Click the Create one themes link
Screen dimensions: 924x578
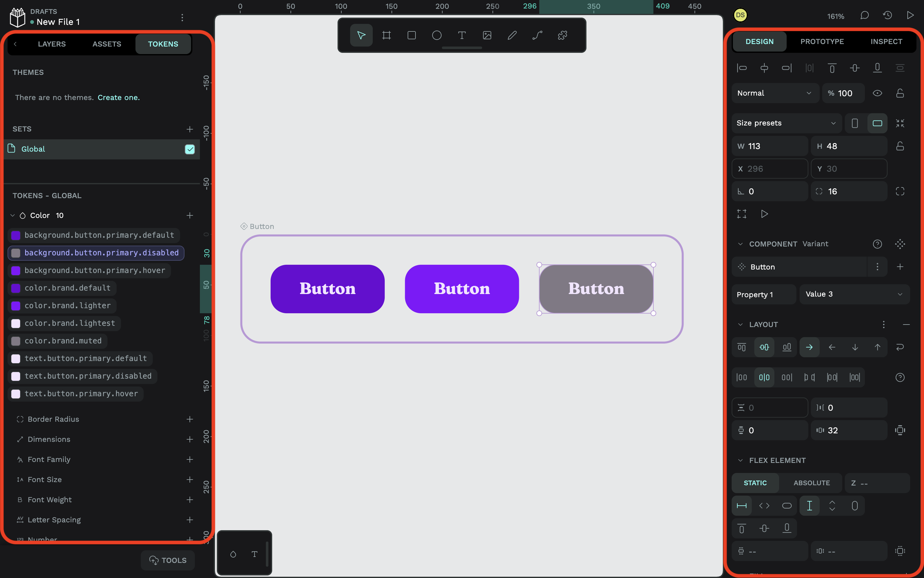118,97
